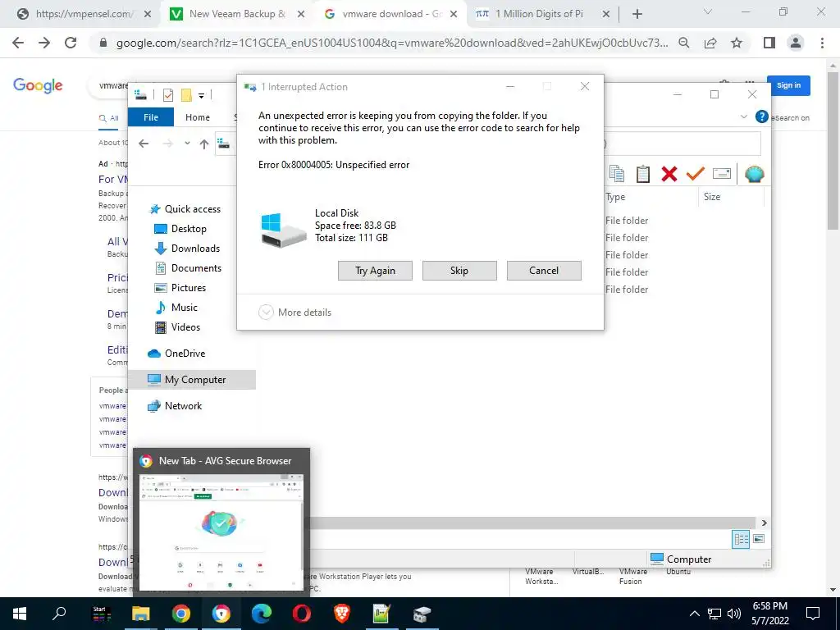840x630 pixels.
Task: Click the Rename icon in Explorer toolbar
Action: [x=722, y=174]
